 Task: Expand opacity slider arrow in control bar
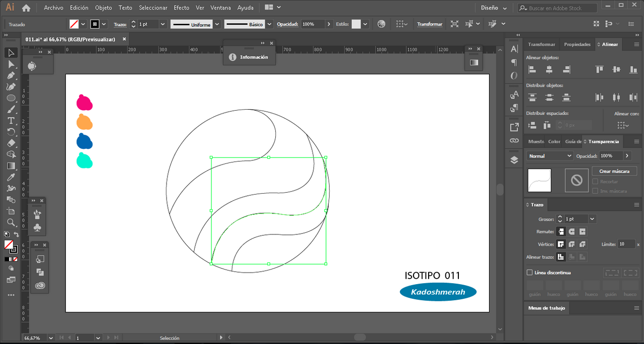click(x=329, y=24)
